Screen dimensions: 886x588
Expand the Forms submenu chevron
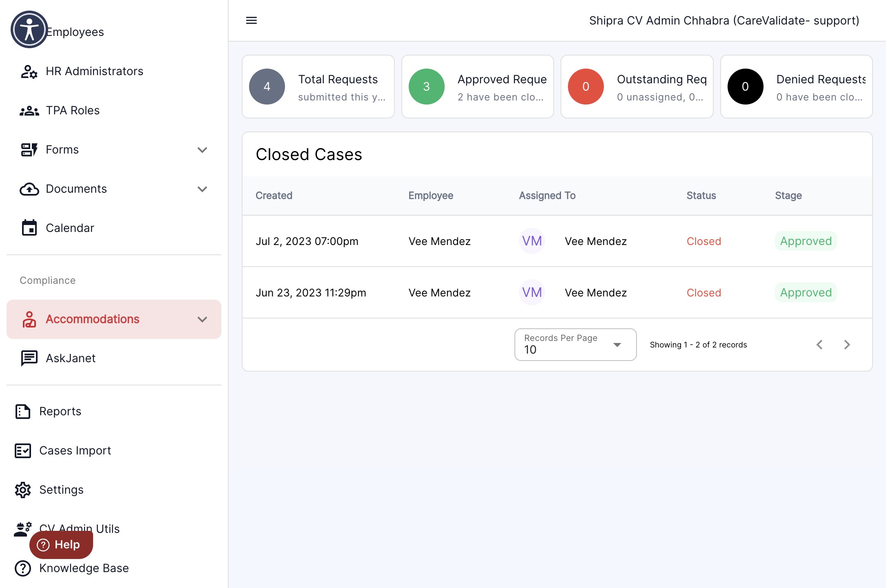click(202, 150)
